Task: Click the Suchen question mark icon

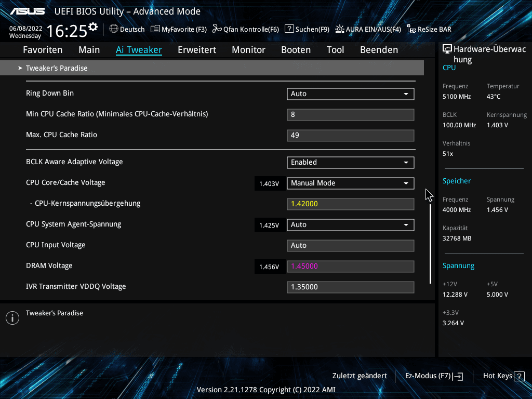Action: (289, 29)
